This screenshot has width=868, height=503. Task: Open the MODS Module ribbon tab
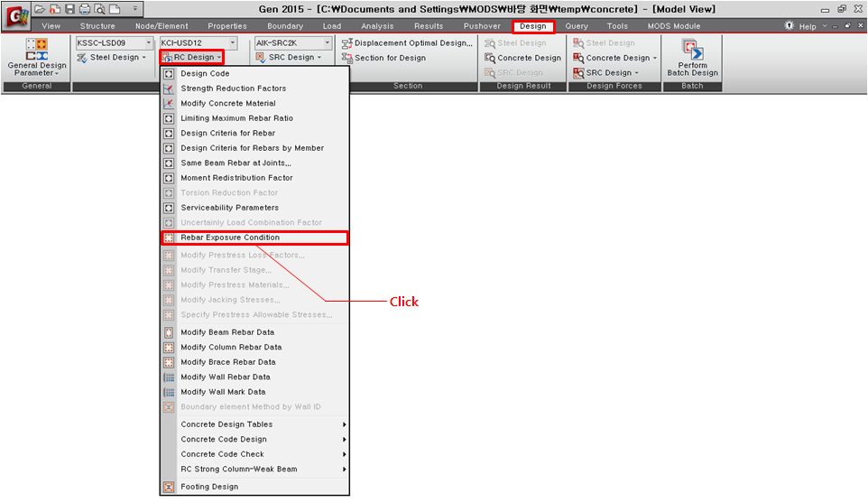click(x=674, y=26)
